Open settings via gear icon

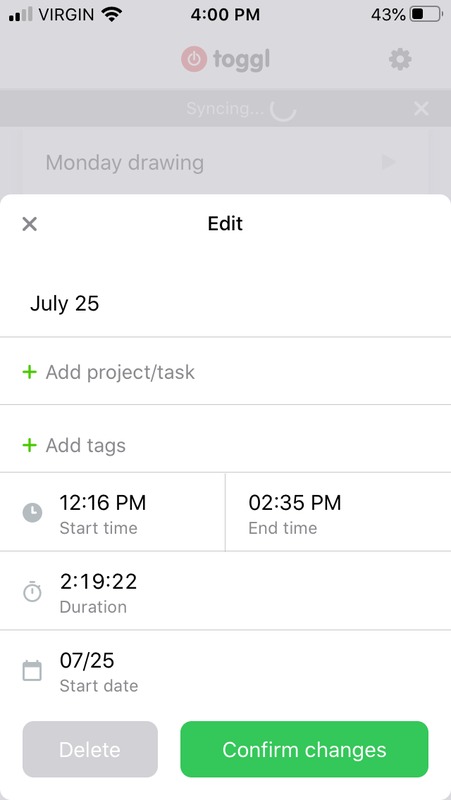point(400,60)
